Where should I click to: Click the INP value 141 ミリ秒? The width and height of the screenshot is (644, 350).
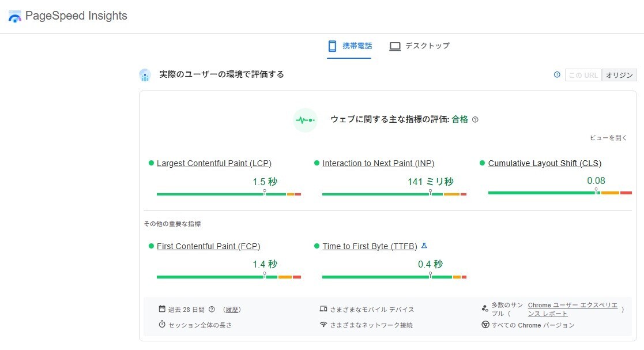(431, 182)
